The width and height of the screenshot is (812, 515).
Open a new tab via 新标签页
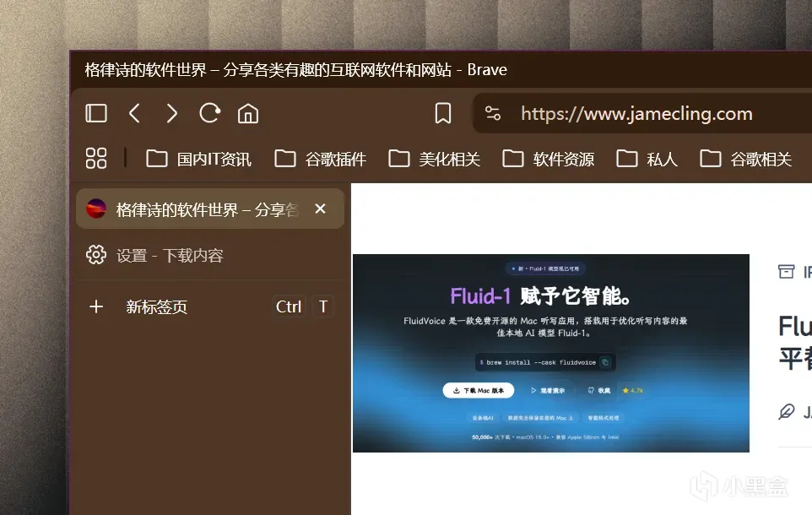click(210, 306)
